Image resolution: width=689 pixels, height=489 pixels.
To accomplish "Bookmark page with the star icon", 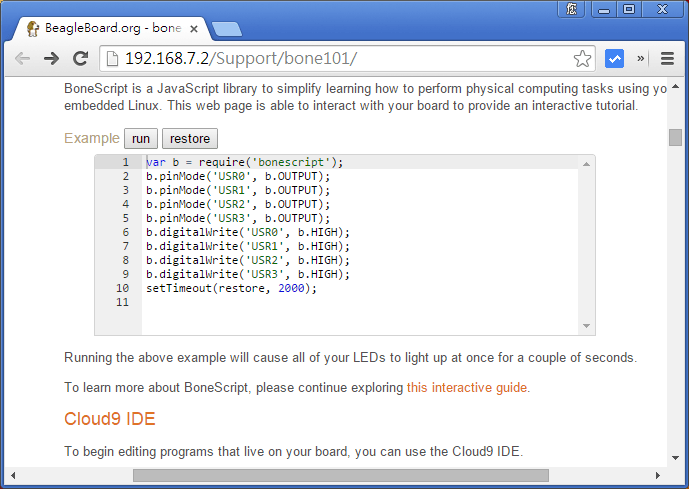I will (x=582, y=58).
